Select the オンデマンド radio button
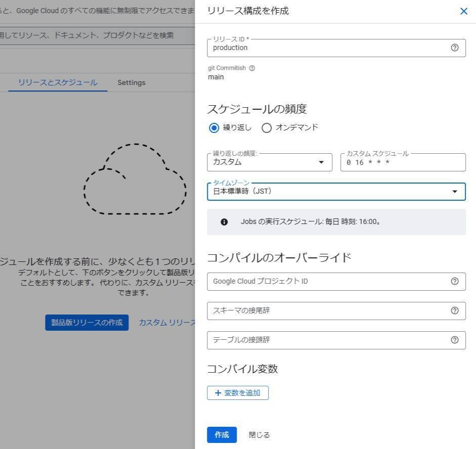Image resolution: width=476 pixels, height=449 pixels. point(266,128)
